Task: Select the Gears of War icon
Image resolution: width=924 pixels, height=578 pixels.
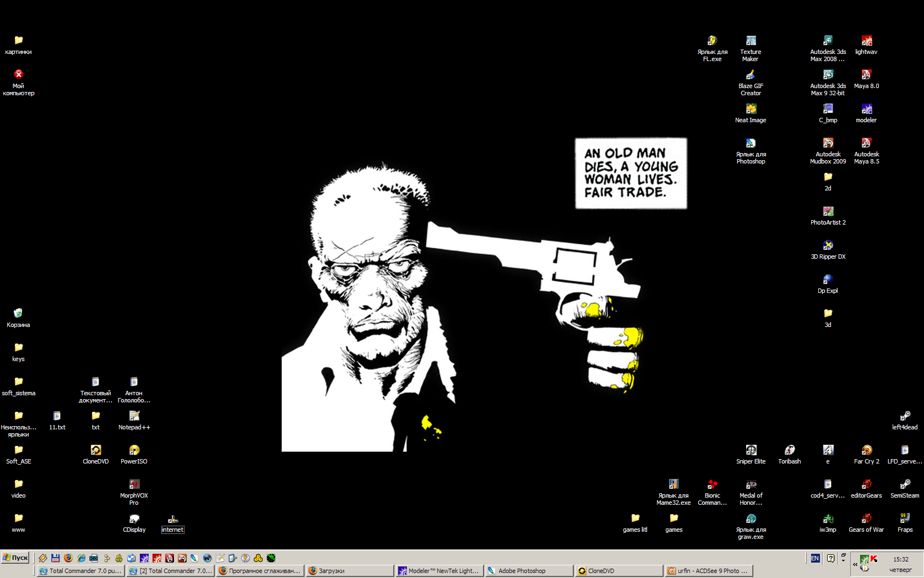Action: tap(866, 523)
